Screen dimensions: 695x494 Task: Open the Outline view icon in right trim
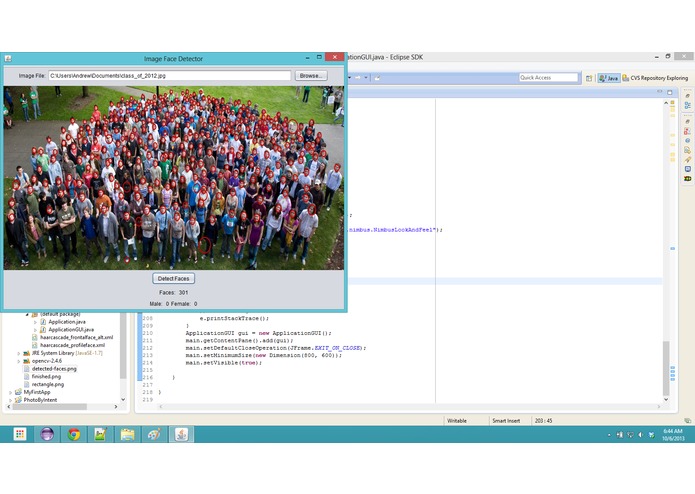point(687,105)
